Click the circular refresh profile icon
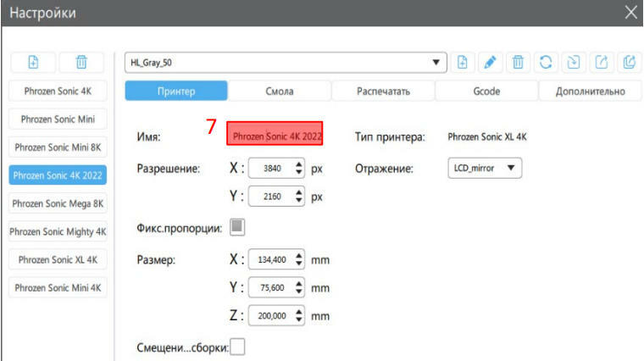Image resolution: width=644 pixels, height=361 pixels. click(x=546, y=63)
